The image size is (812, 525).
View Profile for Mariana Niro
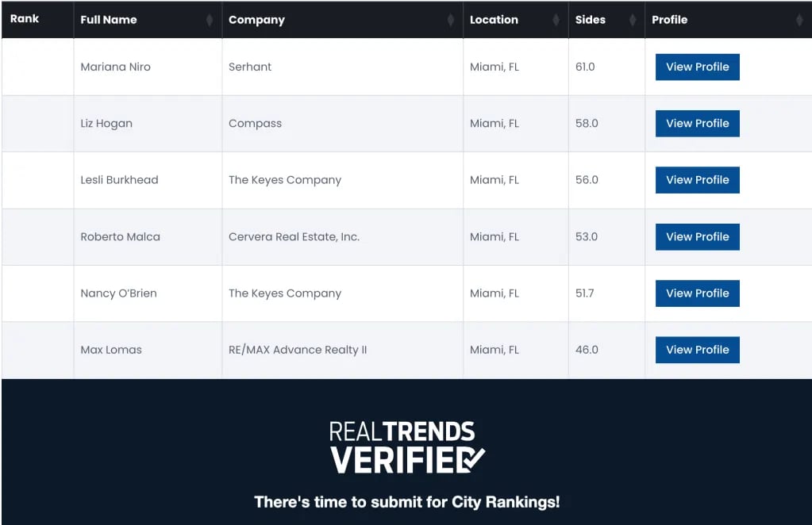[x=697, y=67]
